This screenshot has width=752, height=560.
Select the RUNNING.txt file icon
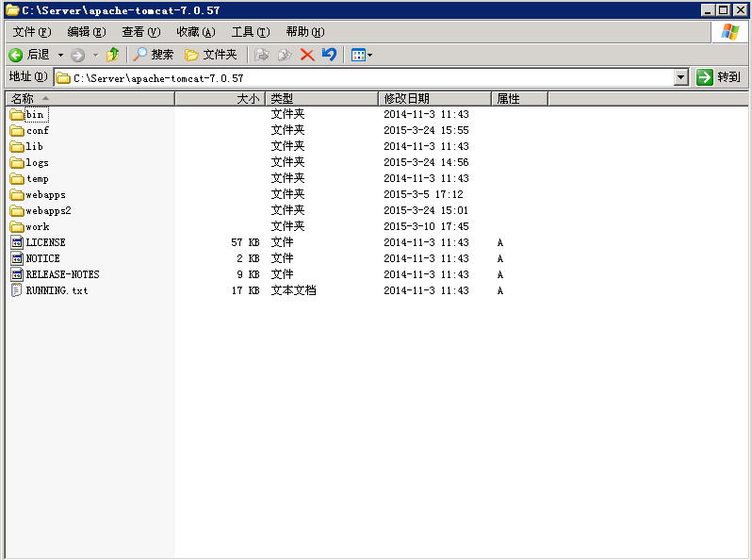[17, 290]
